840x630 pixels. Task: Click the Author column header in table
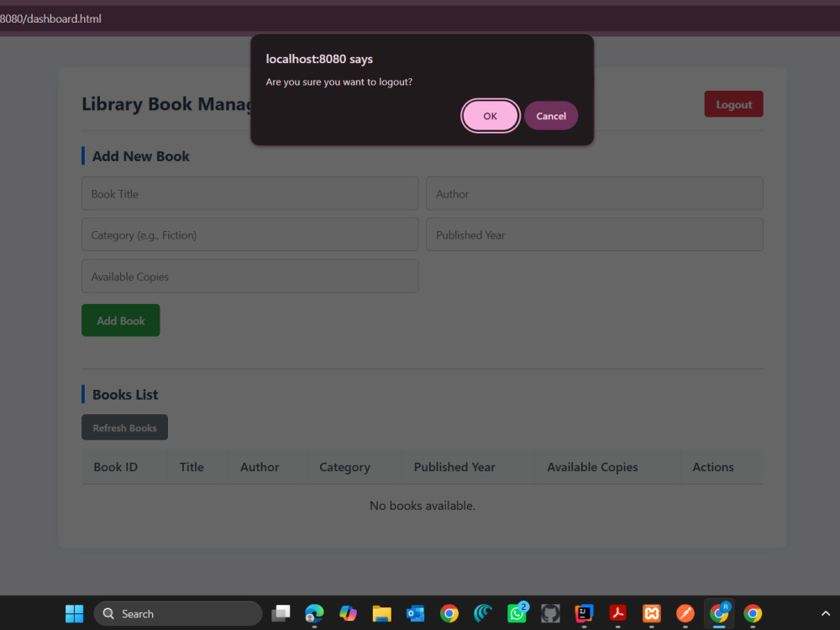point(260,467)
